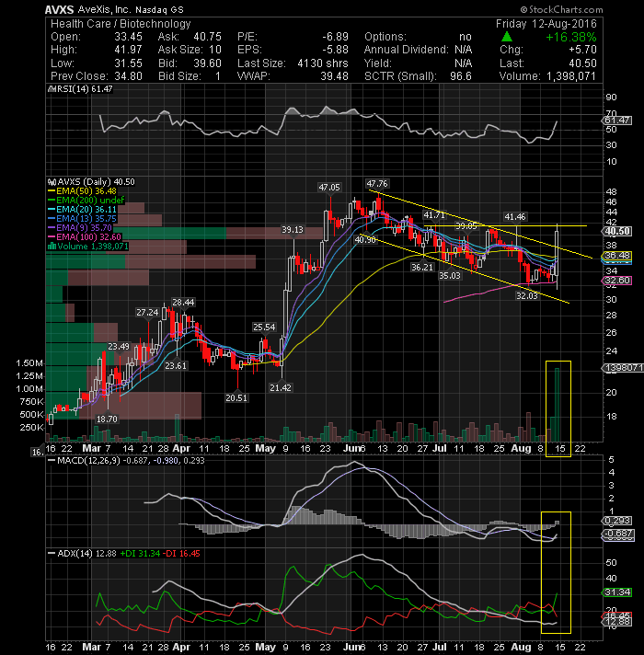This screenshot has height=655, width=644.
Task: Click the company name AveXis, Inc.
Action: [x=104, y=9]
